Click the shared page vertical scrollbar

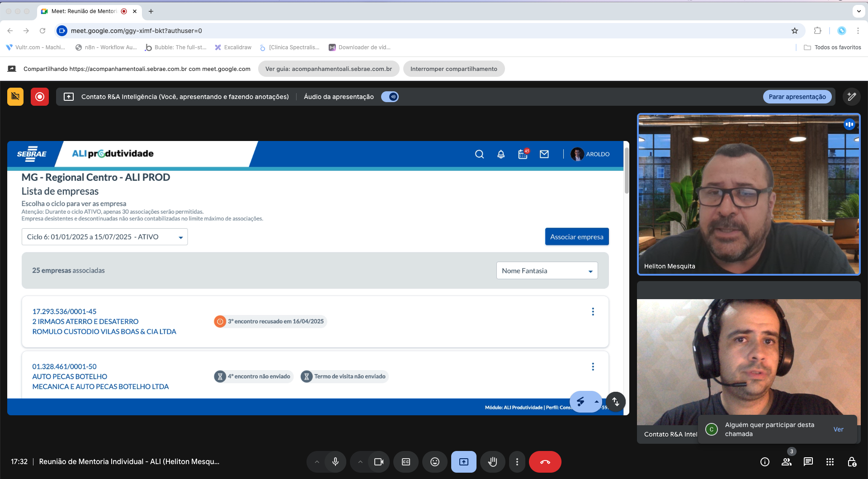click(627, 170)
